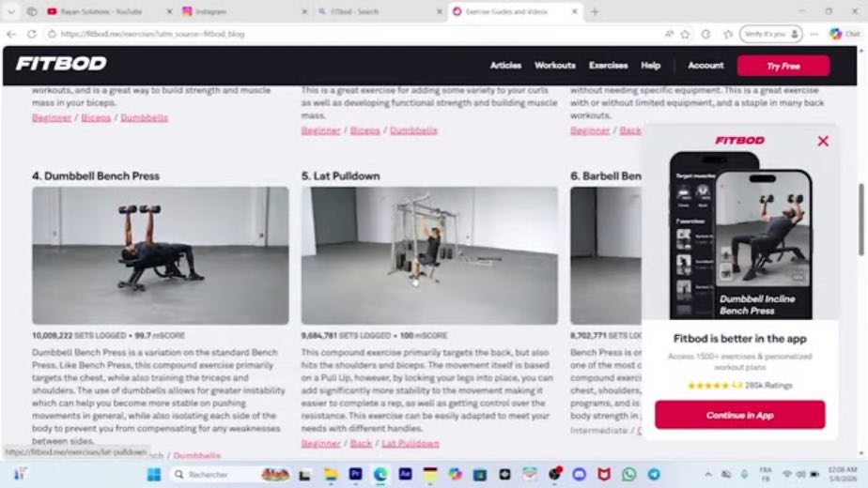Click the page vertical scrollbar thumb
The width and height of the screenshot is (868, 488).
[x=861, y=219]
